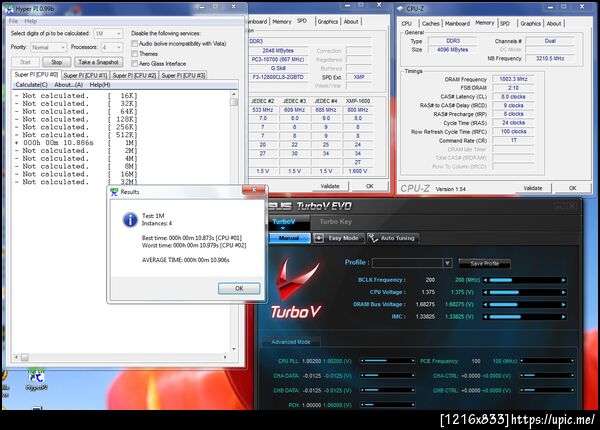This screenshot has height=430, width=600.
Task: Click the info icon in Results dialog
Action: [x=130, y=220]
